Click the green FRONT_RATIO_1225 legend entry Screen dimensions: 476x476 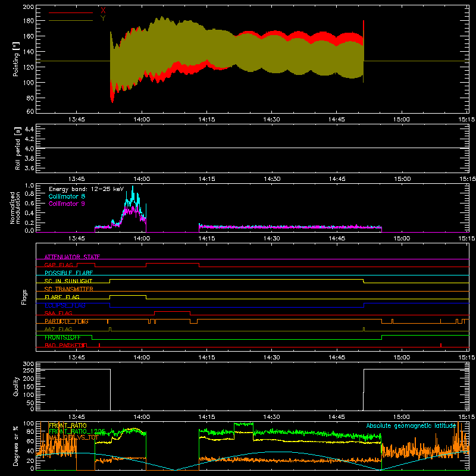pyautogui.click(x=77, y=431)
